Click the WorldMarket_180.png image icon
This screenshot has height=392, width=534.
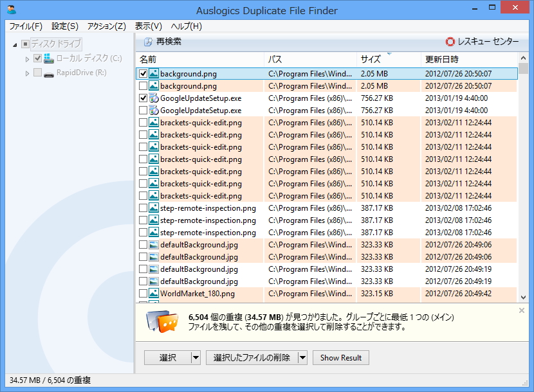tap(154, 293)
